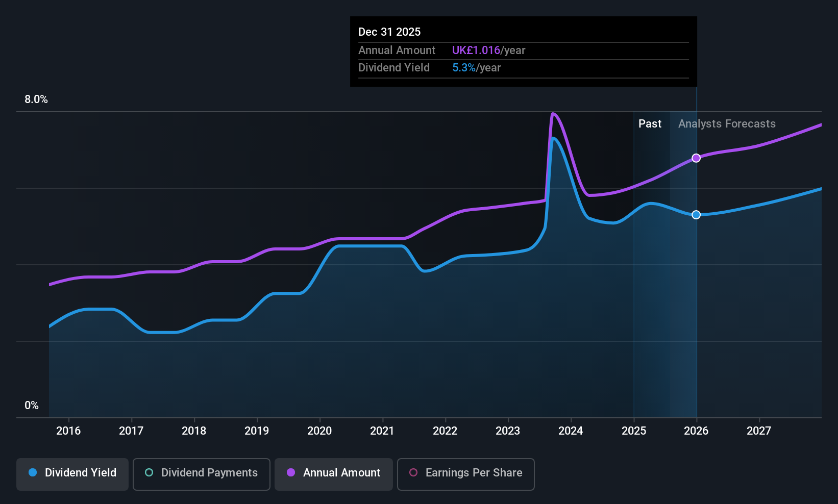Click the UK£1.016/year tooltip value
Screen dimensions: 838x504
coord(488,51)
